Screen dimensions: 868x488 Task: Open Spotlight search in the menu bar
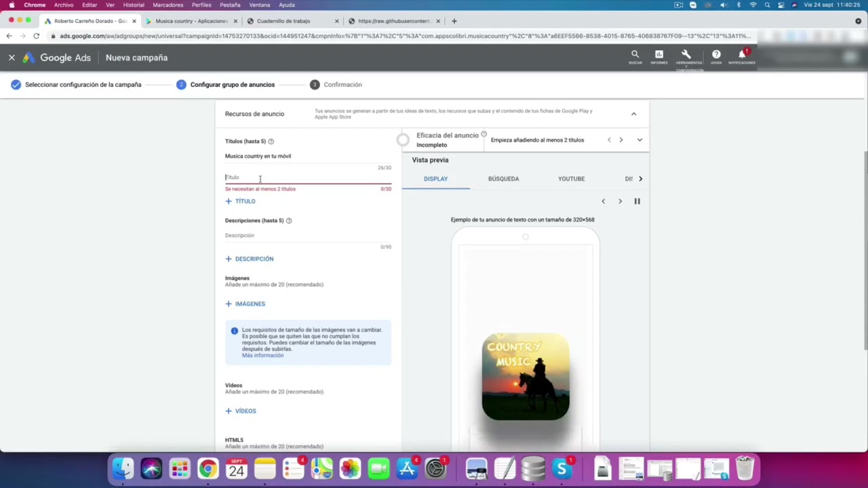(767, 5)
